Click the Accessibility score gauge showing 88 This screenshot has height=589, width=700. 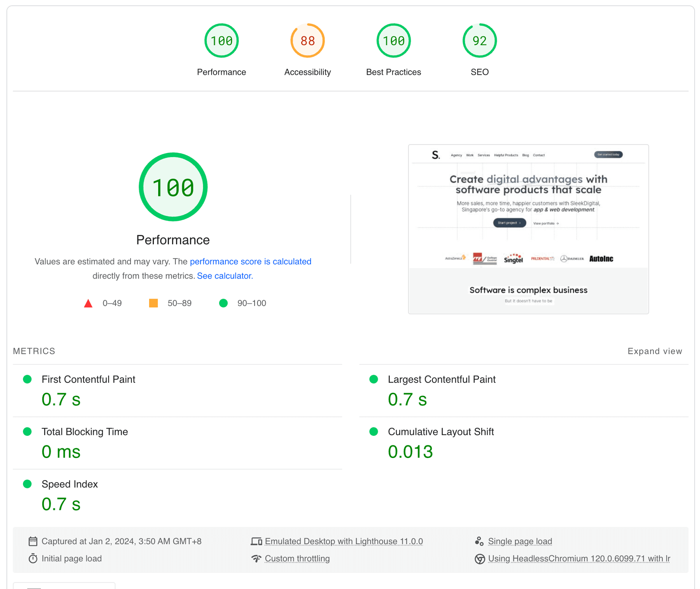pos(307,40)
